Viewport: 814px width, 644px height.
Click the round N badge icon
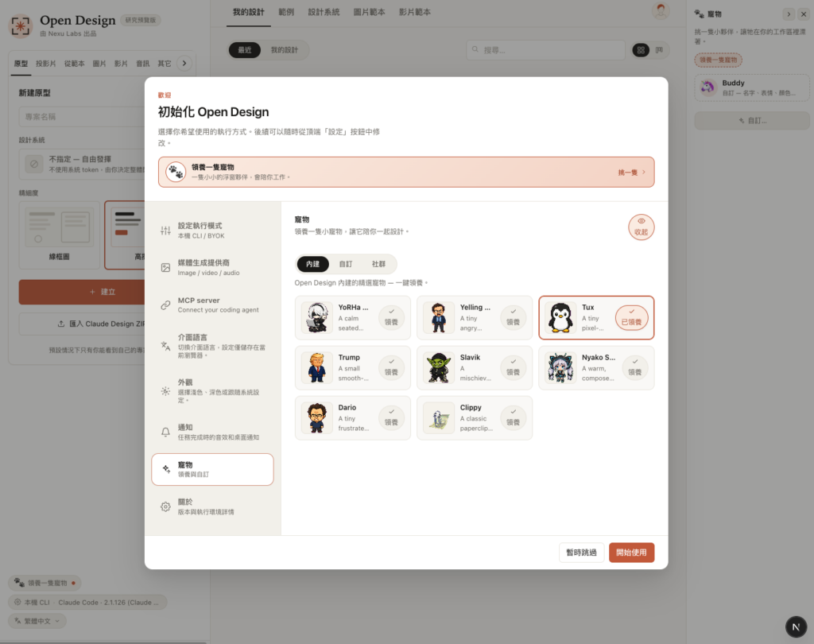(796, 627)
